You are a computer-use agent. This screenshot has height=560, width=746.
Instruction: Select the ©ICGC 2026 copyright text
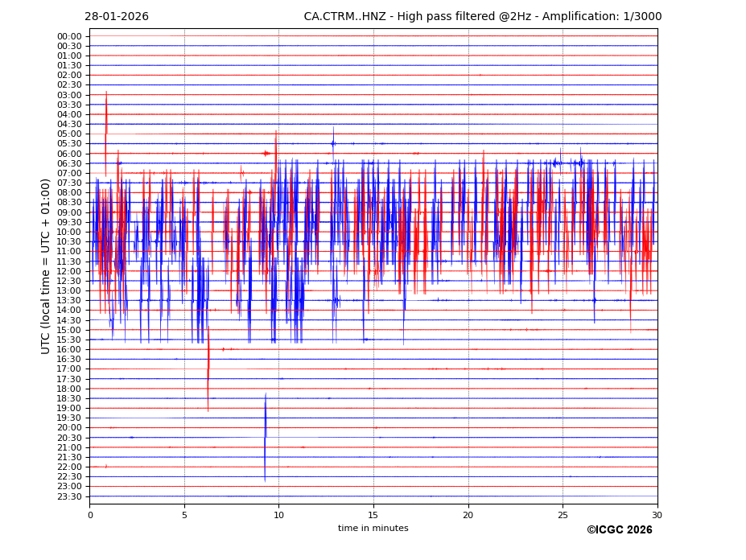click(619, 530)
